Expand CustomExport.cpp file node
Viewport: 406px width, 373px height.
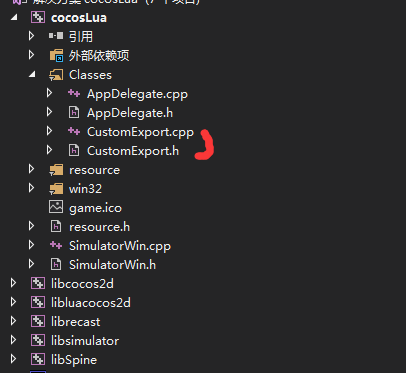(49, 131)
